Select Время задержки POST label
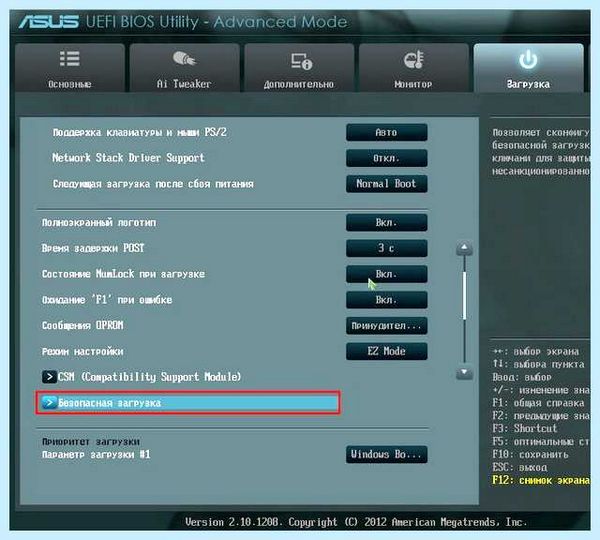Viewport: 600px width, 540px height. coord(93,248)
